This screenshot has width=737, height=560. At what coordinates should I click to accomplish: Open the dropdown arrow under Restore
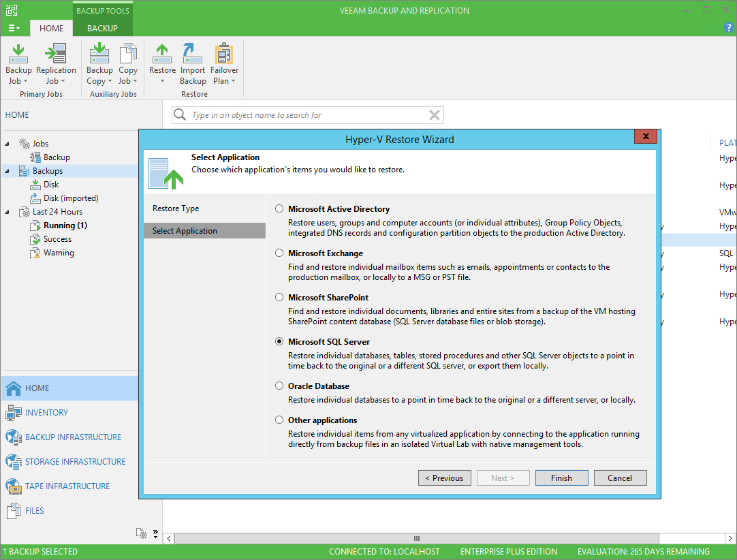pyautogui.click(x=162, y=81)
